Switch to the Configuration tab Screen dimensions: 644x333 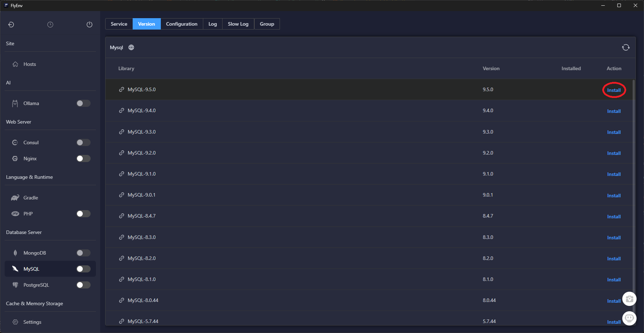(x=182, y=24)
